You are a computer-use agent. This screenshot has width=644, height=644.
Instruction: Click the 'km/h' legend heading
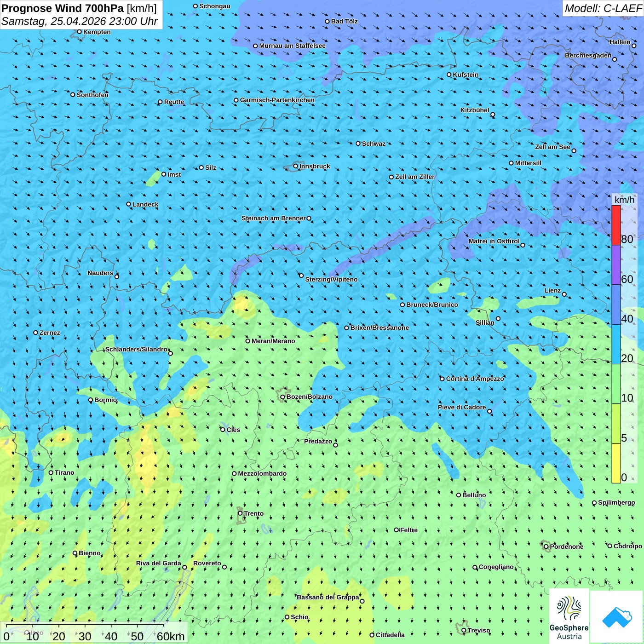(x=625, y=200)
